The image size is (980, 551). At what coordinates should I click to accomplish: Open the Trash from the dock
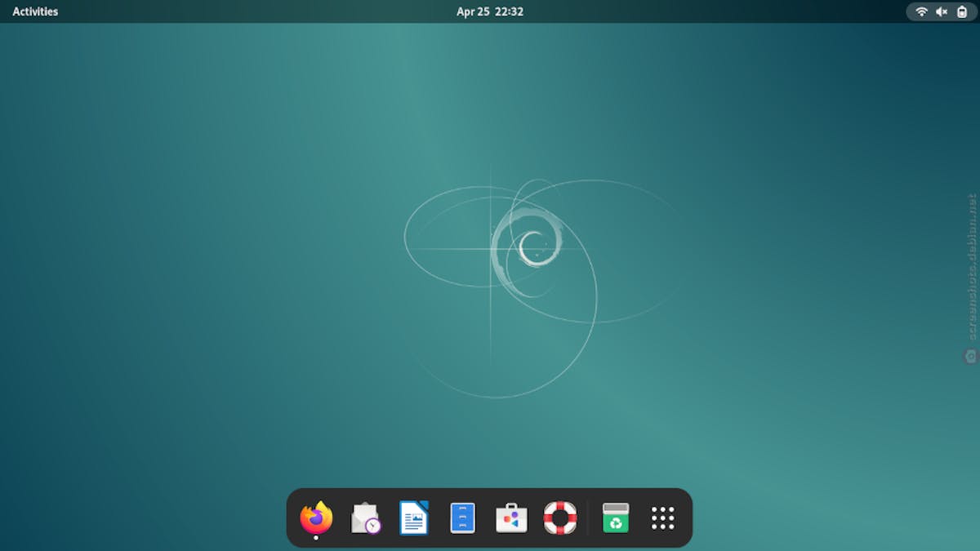[616, 518]
